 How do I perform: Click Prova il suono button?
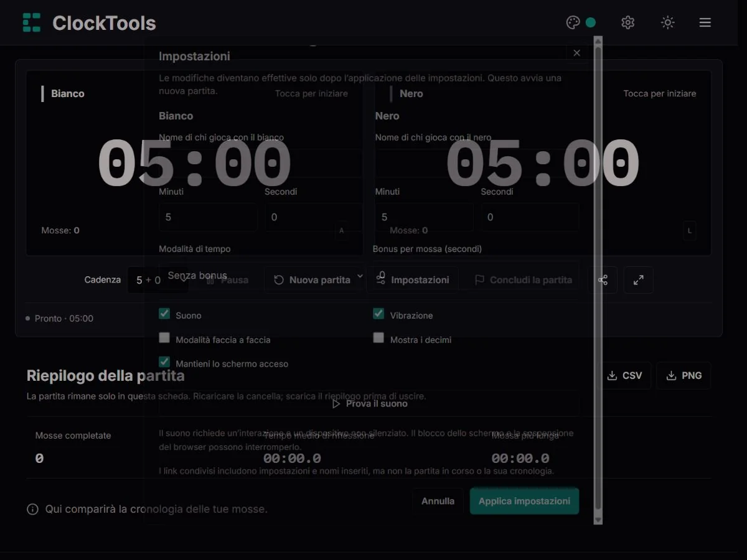tap(369, 404)
